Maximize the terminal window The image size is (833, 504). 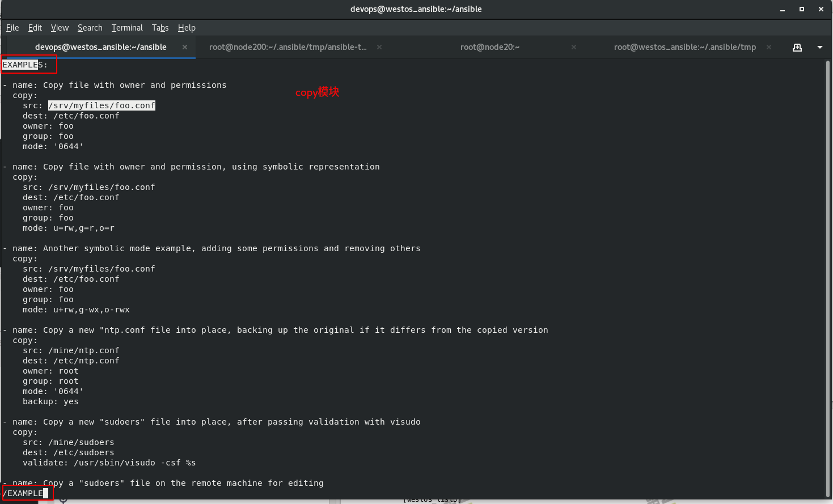[802, 9]
